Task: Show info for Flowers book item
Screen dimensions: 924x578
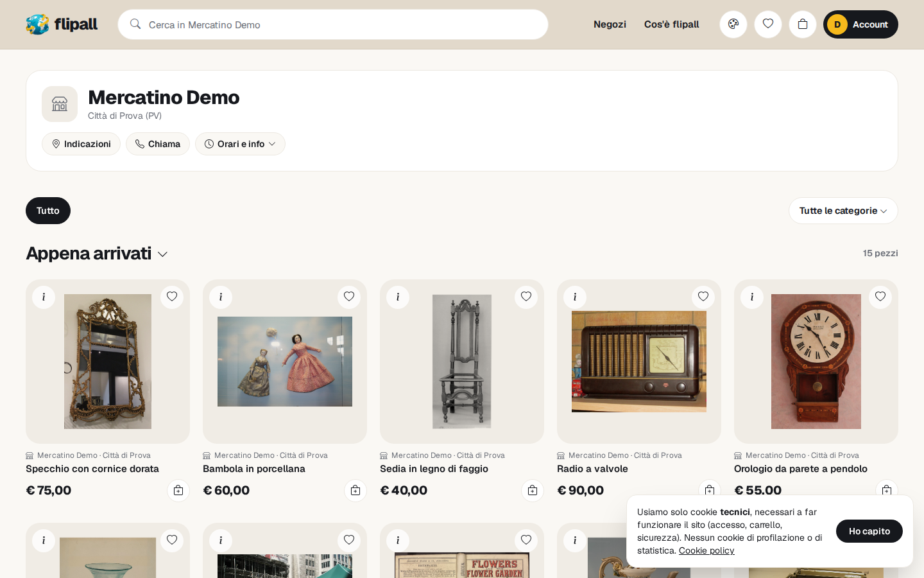Action: (398, 540)
